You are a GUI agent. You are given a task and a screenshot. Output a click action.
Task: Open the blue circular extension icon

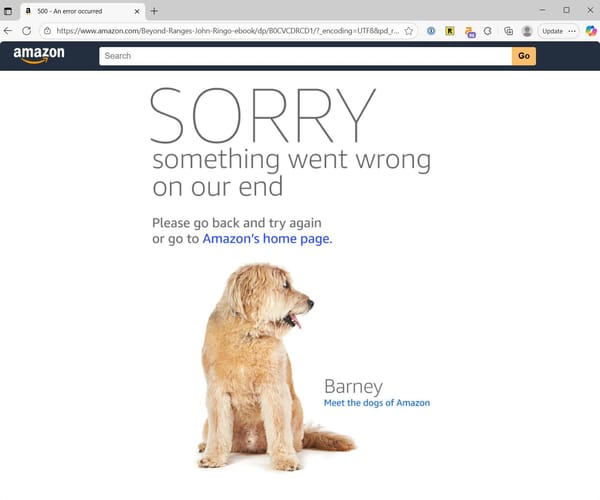coord(431,31)
